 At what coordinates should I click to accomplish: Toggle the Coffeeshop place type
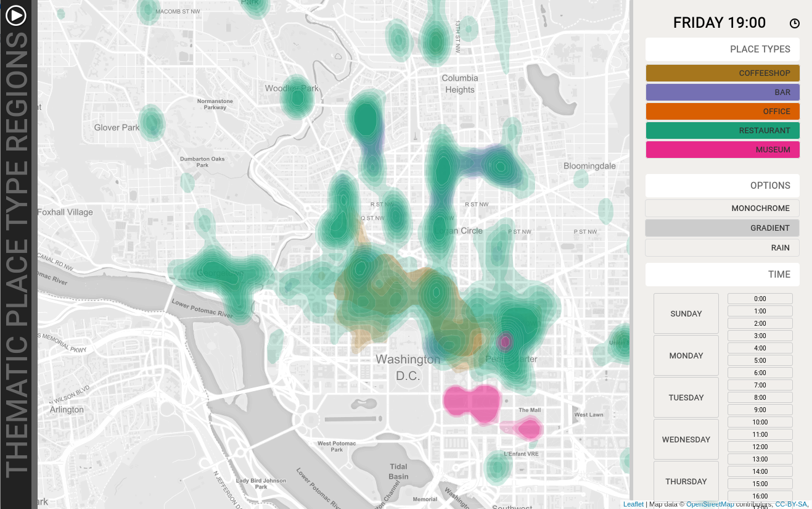point(723,73)
